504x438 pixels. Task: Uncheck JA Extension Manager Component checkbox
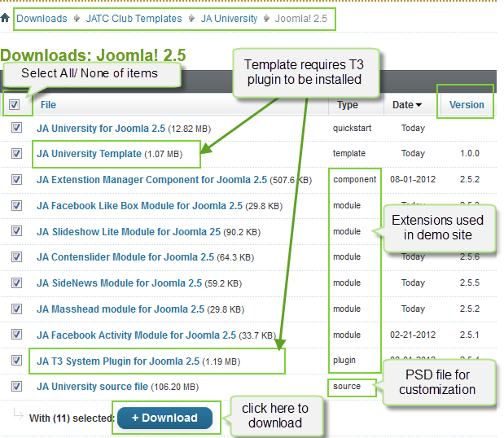click(x=17, y=179)
